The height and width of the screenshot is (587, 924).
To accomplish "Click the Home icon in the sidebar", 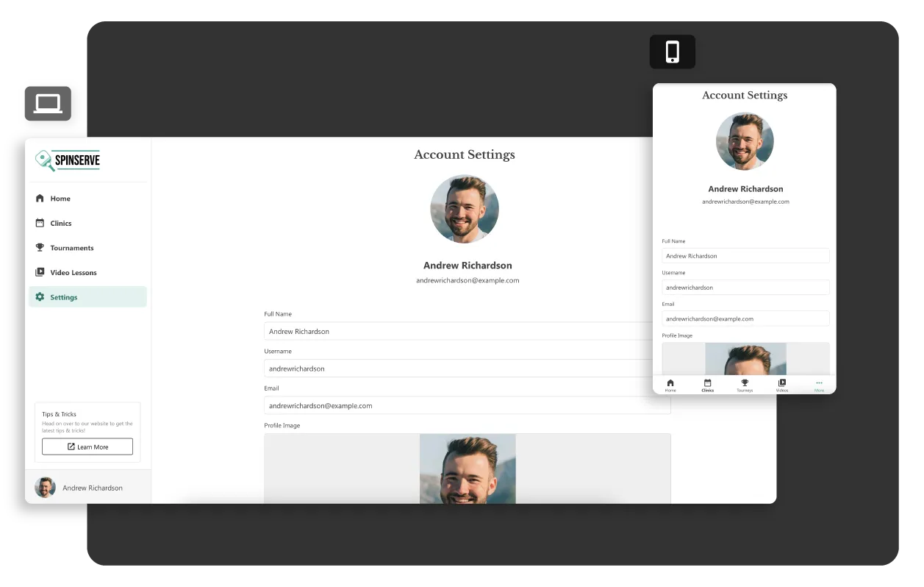I will (40, 198).
